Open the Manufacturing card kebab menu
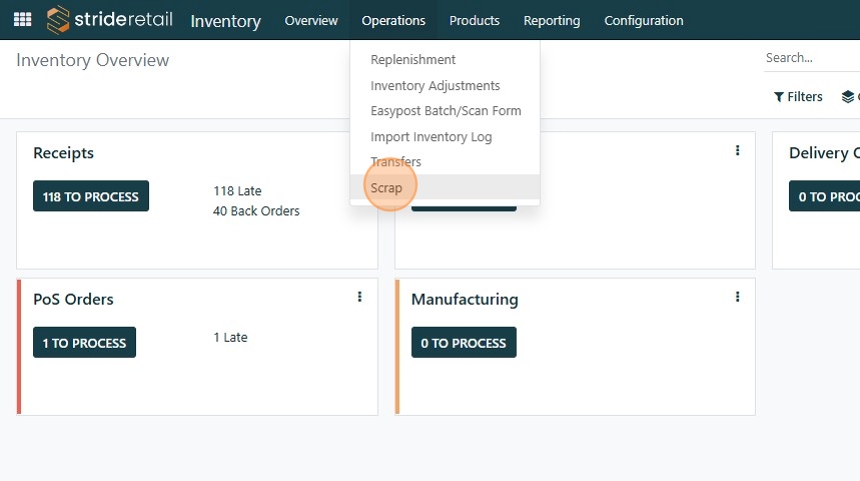The image size is (860, 481). pyautogui.click(x=737, y=297)
